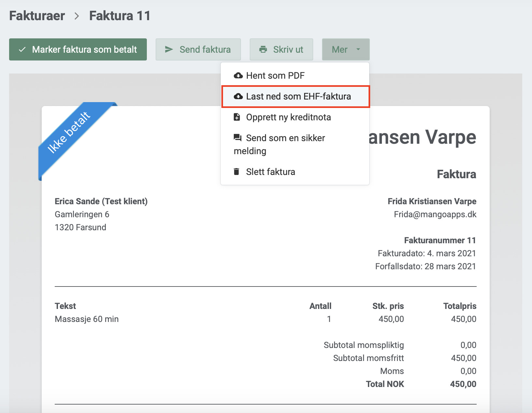Click the Frida@mangoapps.dk email address
532x413 pixels.
coord(435,214)
